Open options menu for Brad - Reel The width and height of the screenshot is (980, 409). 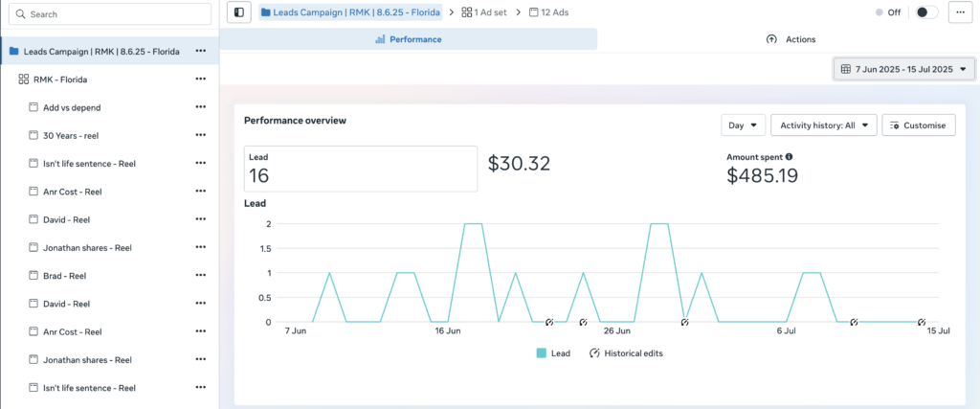[x=200, y=275]
